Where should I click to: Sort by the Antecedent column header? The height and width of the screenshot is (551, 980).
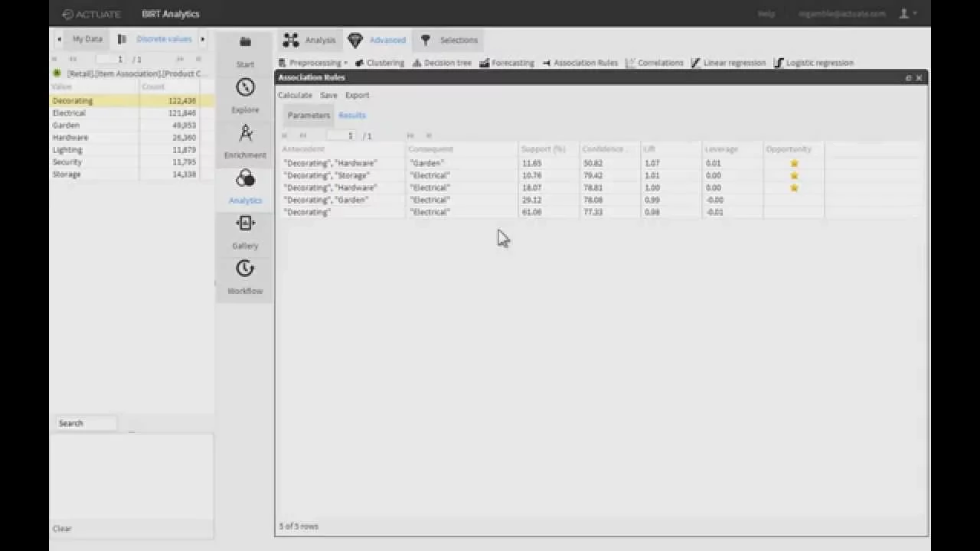coord(341,148)
